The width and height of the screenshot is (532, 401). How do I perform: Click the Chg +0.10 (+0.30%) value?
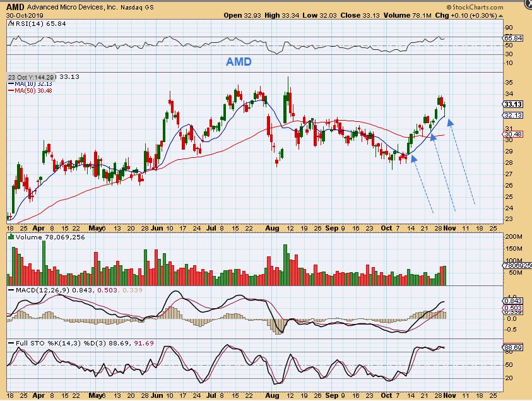point(466,15)
